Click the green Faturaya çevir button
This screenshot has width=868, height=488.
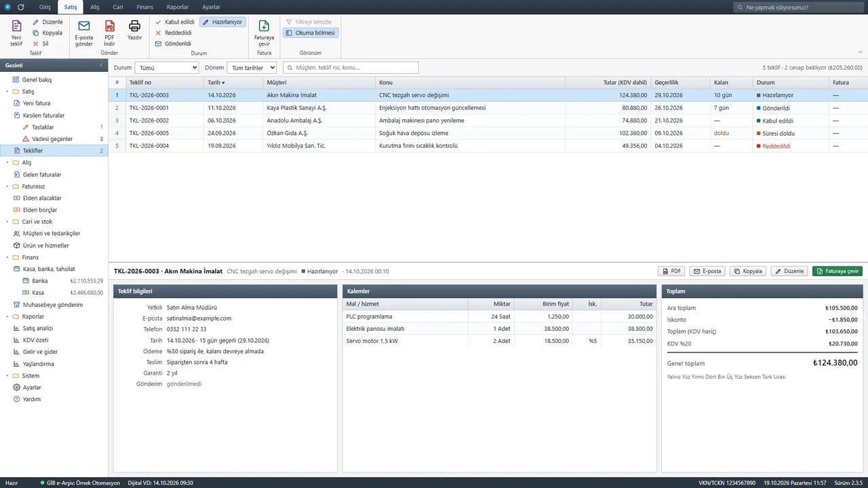[x=837, y=271]
